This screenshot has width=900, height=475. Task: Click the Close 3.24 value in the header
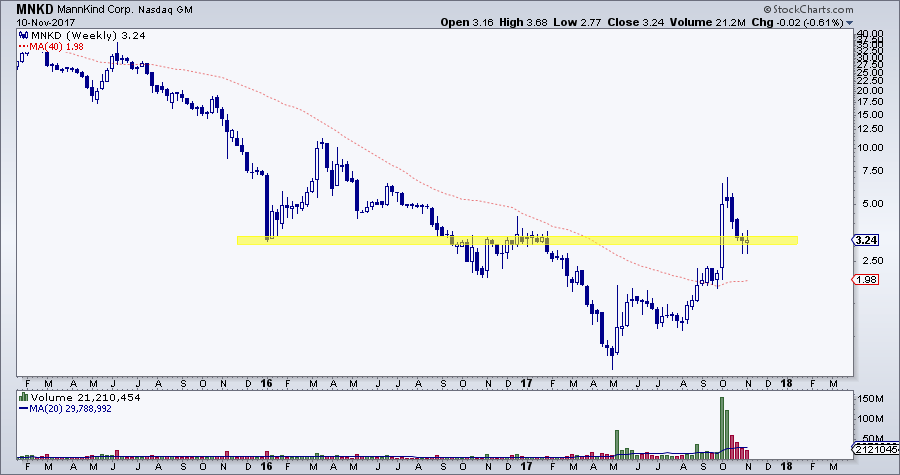(x=635, y=22)
